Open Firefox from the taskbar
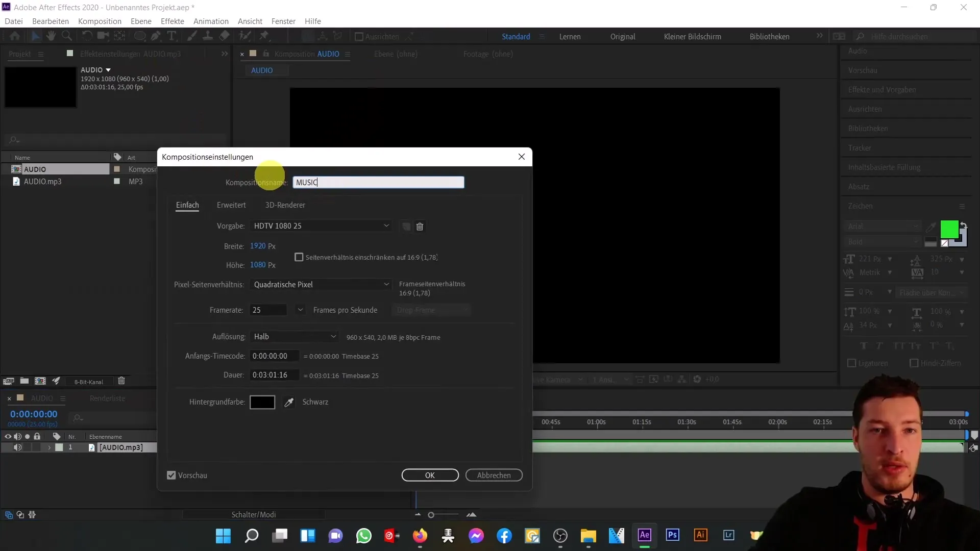The image size is (980, 551). point(420,536)
